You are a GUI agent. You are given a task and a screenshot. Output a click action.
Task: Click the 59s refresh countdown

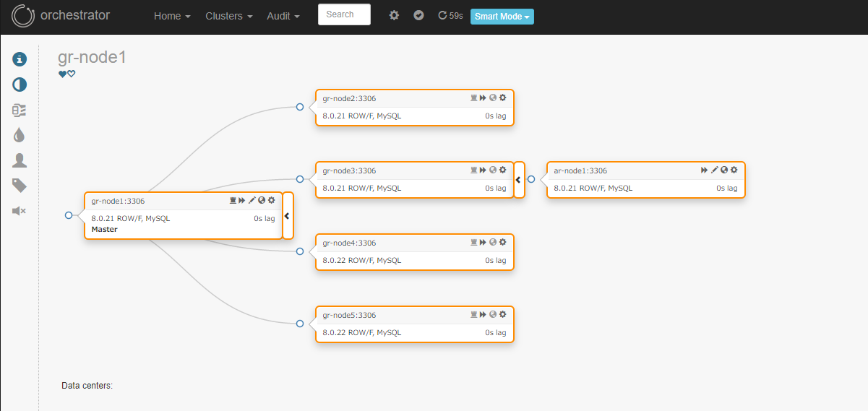[450, 15]
